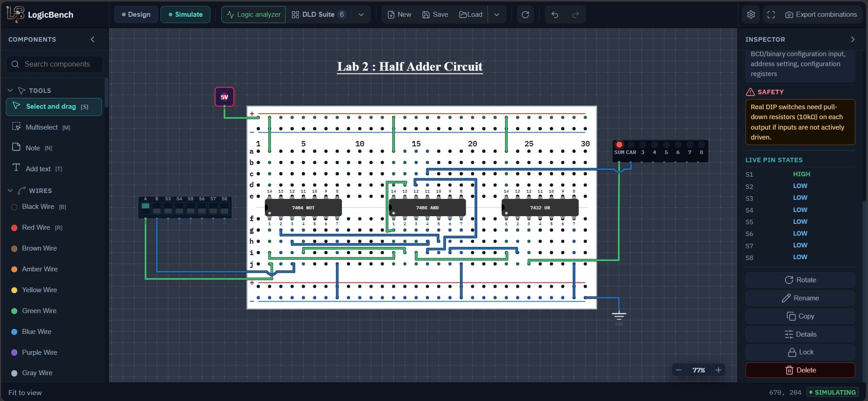Collapse the Inspector panel
868x401 pixels.
(x=853, y=39)
